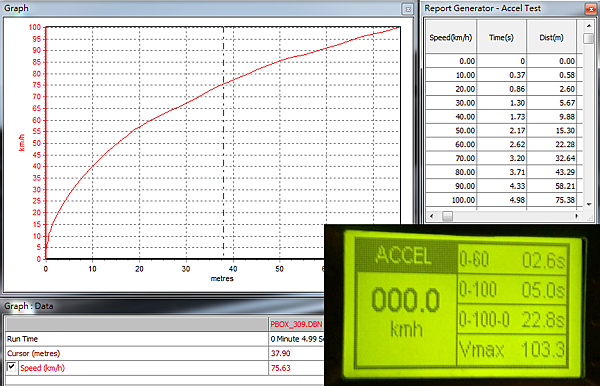This screenshot has height=386, width=600.
Task: Select the 40.00 speed cell
Action: pyautogui.click(x=451, y=117)
